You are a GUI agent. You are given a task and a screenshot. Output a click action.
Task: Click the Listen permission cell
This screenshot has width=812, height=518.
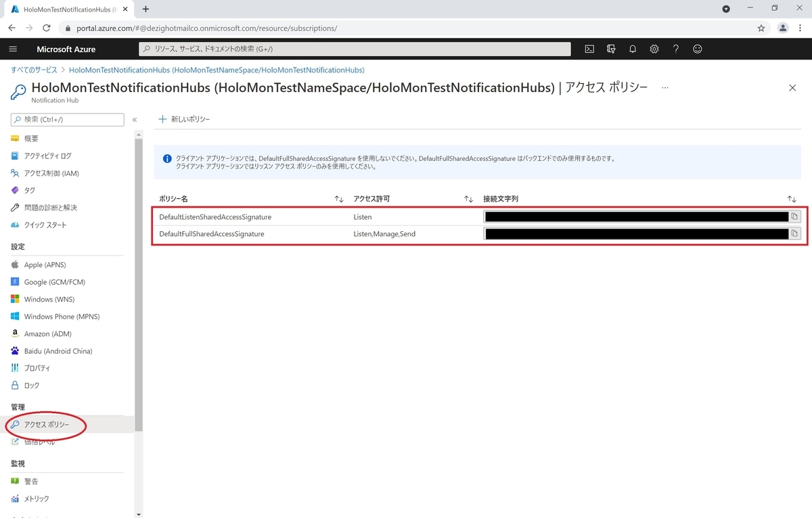click(x=362, y=217)
